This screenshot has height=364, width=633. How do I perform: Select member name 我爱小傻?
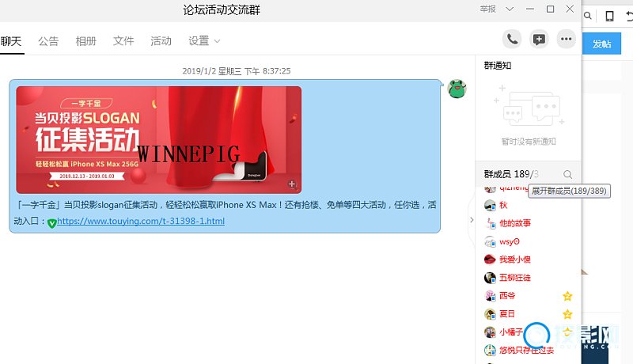(x=515, y=260)
